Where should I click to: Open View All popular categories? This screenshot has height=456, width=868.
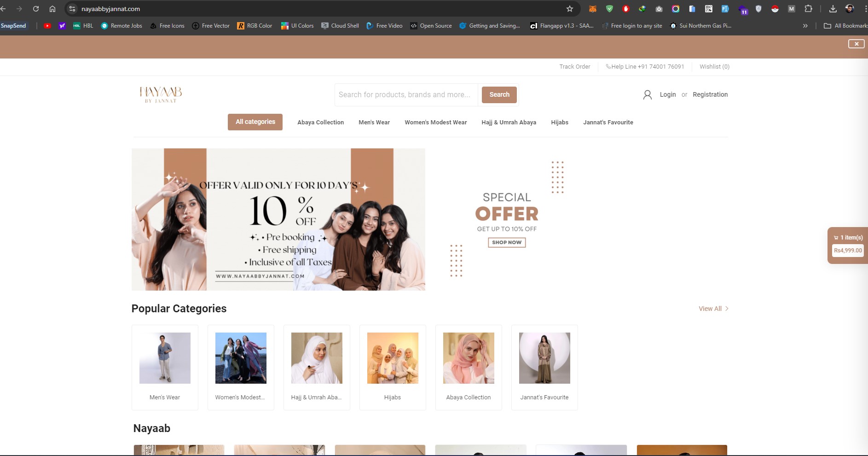(713, 309)
